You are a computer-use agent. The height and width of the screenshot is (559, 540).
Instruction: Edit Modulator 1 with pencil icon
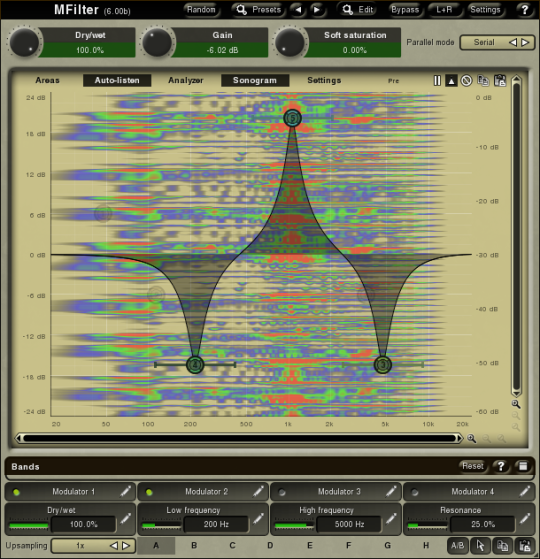[125, 491]
